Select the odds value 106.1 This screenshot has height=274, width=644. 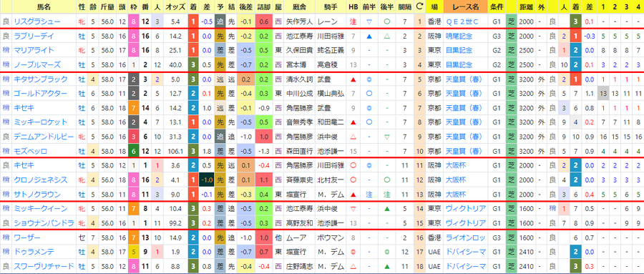(175, 151)
